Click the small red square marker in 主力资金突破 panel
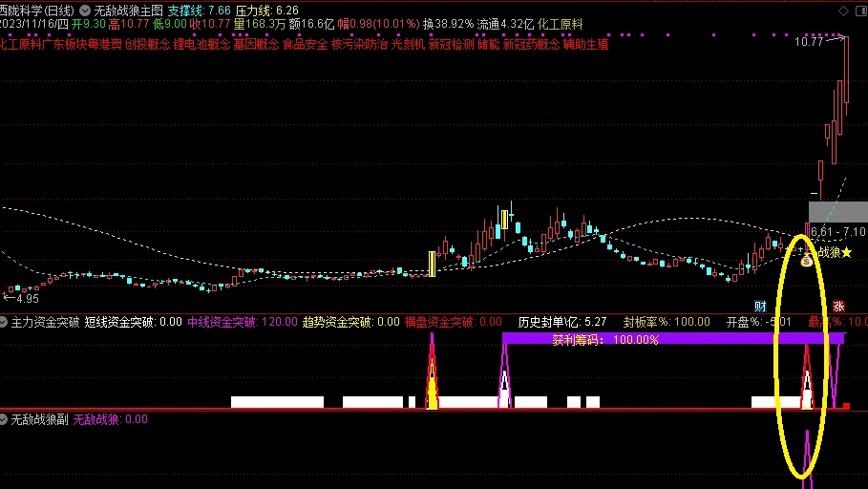The image size is (868, 489). 846,407
